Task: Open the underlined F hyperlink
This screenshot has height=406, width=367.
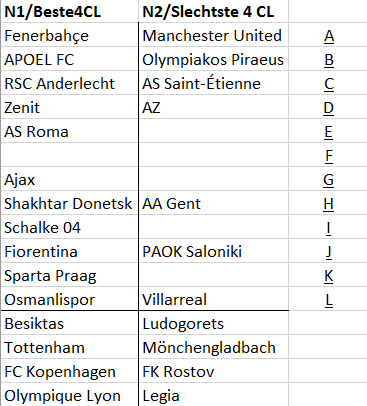Action: [329, 156]
